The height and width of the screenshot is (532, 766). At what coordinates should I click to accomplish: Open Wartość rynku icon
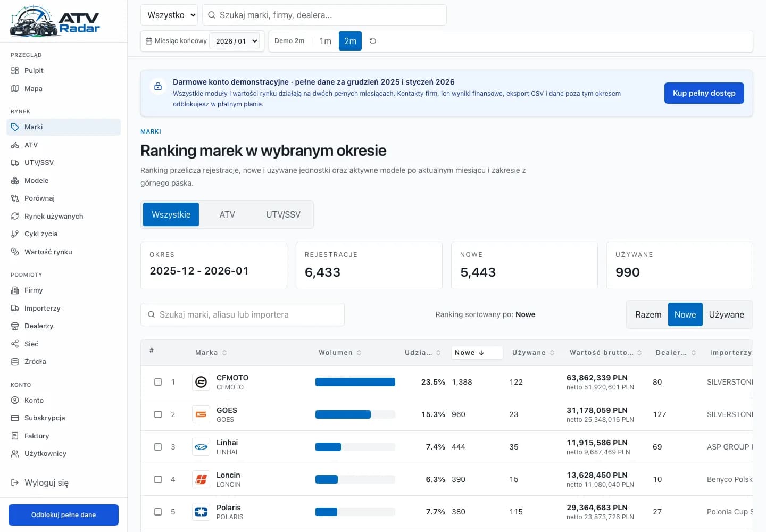tap(15, 252)
